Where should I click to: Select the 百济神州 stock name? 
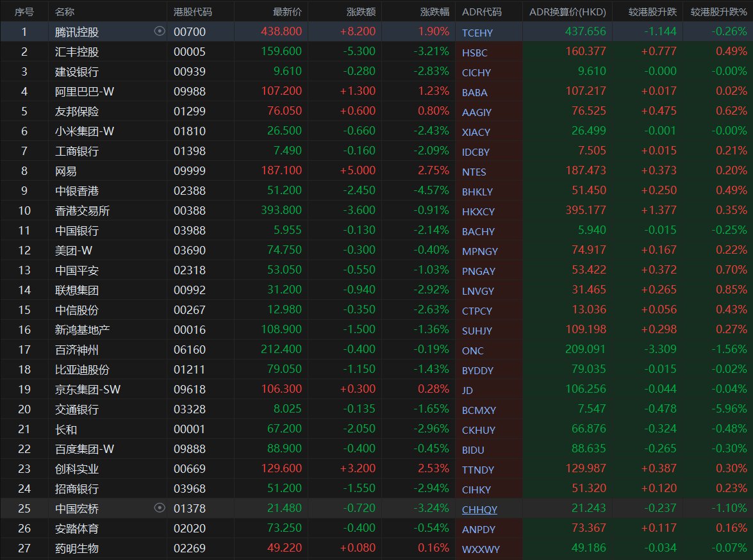pyautogui.click(x=77, y=350)
